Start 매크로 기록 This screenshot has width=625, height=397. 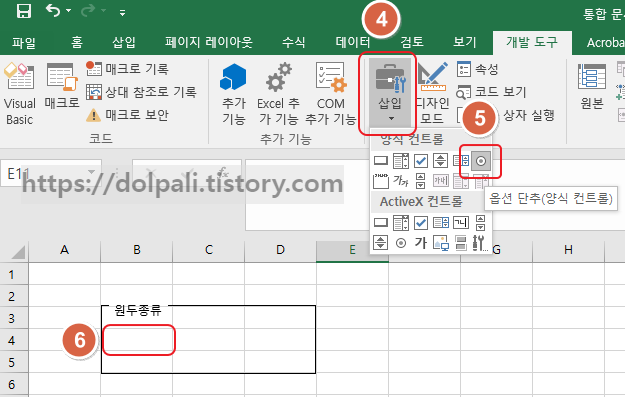[x=128, y=69]
